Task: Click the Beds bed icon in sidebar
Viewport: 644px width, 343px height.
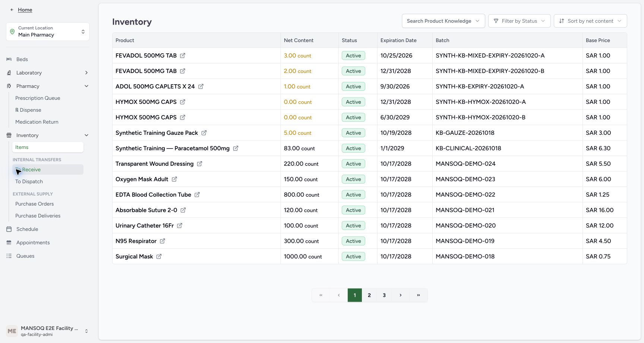Action: tap(9, 59)
